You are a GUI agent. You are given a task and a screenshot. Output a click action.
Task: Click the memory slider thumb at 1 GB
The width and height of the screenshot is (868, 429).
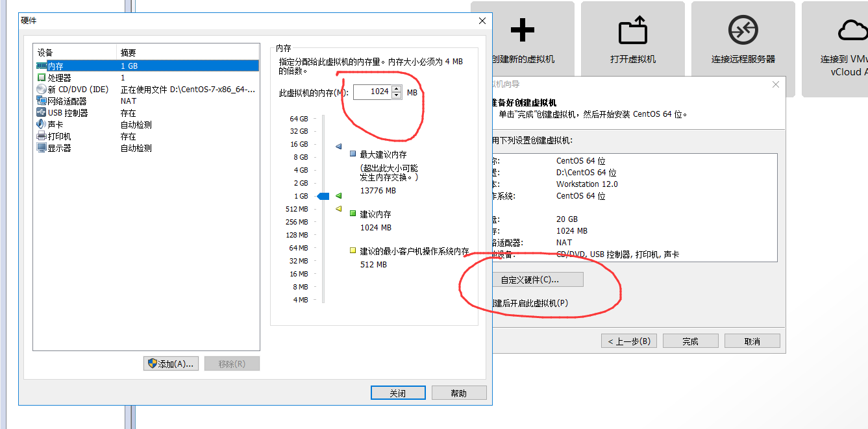point(323,196)
